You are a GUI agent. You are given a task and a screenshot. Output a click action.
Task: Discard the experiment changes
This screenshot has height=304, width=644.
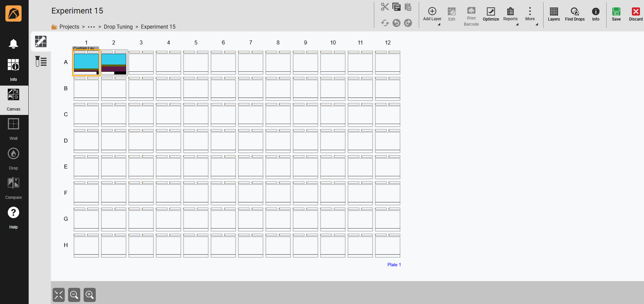coord(636,14)
